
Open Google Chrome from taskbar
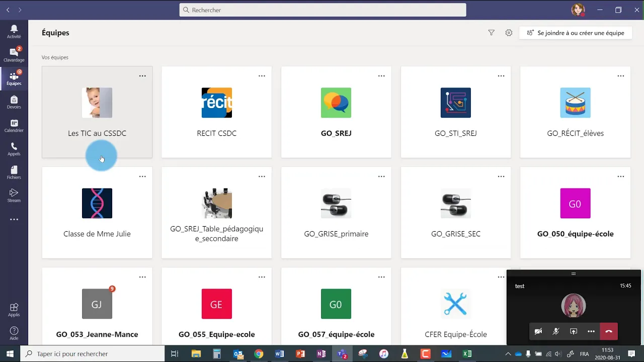click(259, 354)
